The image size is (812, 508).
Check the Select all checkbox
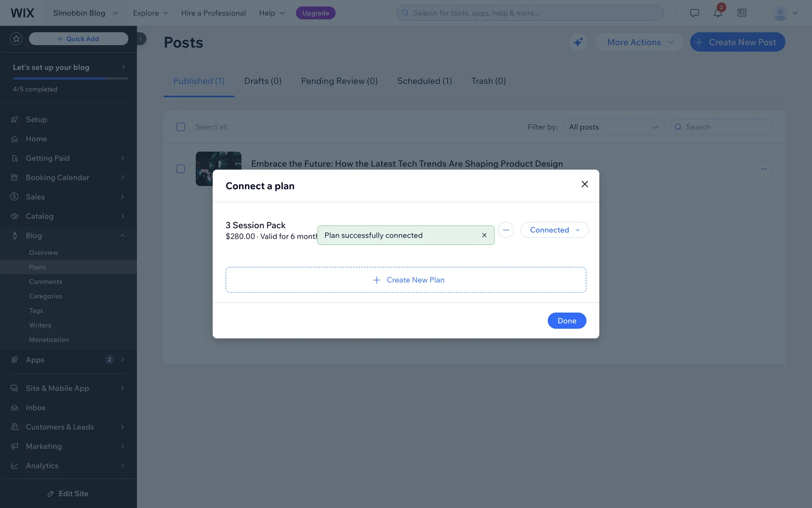coord(181,127)
